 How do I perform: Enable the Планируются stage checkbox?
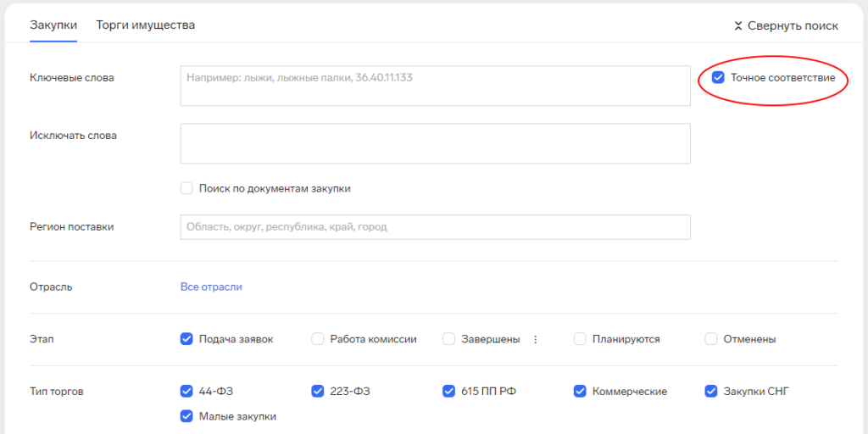tap(581, 339)
